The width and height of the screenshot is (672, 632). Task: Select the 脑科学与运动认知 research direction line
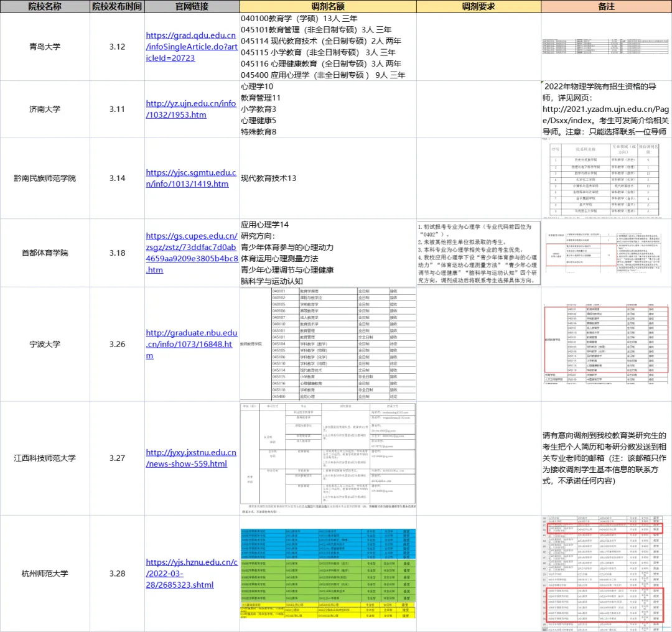(272, 282)
